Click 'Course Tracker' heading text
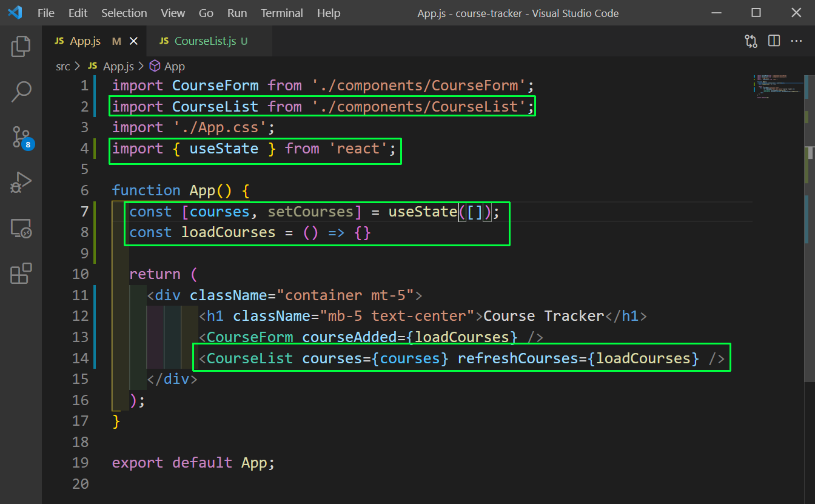The height and width of the screenshot is (504, 815). pyautogui.click(x=544, y=316)
